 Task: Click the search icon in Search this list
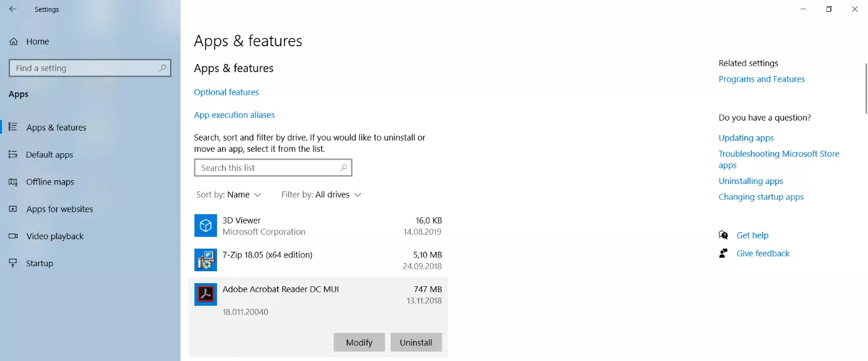[x=344, y=168]
